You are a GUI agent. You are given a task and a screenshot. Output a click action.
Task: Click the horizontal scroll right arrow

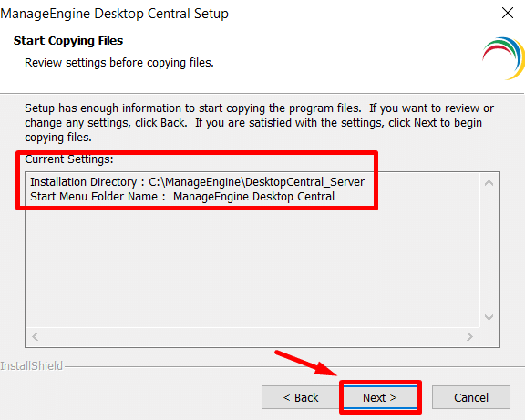[x=469, y=336]
